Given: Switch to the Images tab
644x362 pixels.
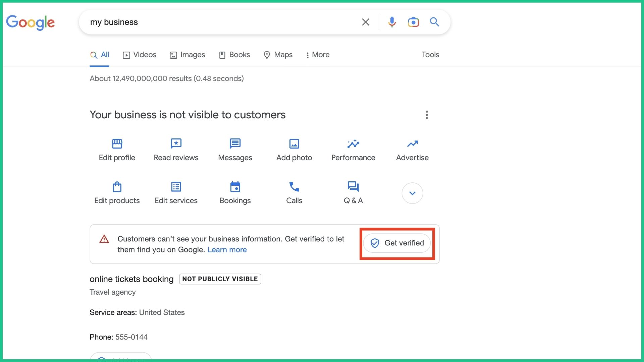Looking at the screenshot, I should tap(187, 55).
